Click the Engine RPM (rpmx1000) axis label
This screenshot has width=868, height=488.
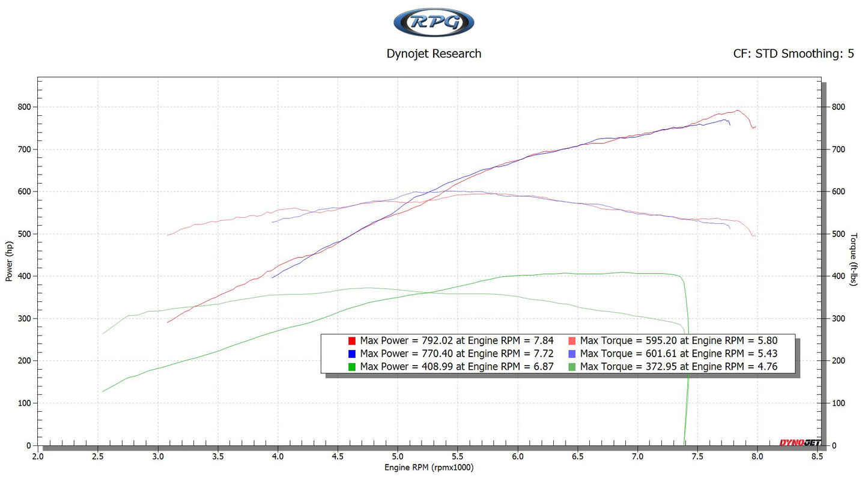coord(429,468)
